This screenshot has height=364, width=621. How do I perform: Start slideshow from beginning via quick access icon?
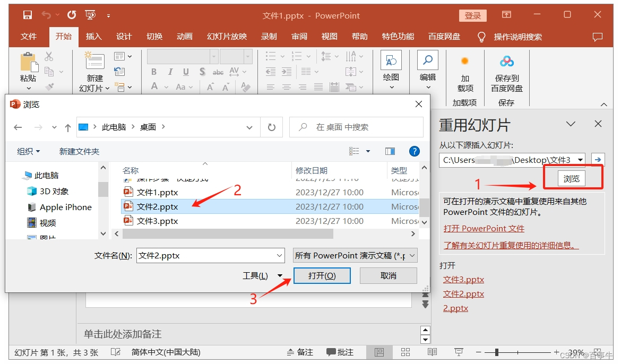point(90,15)
